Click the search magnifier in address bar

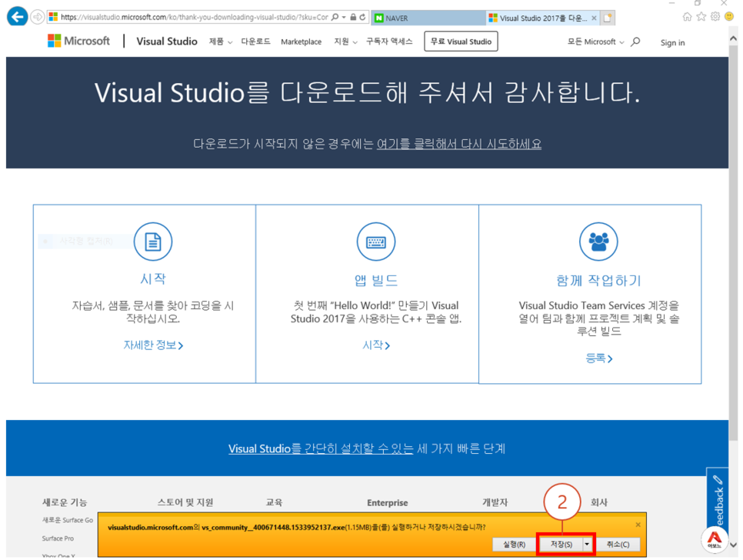(335, 17)
